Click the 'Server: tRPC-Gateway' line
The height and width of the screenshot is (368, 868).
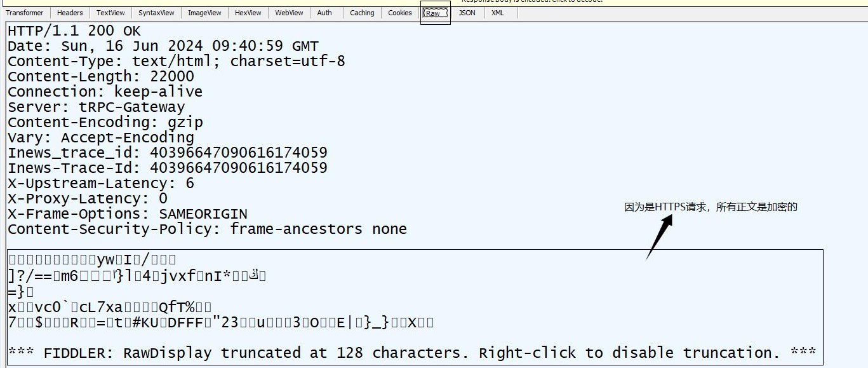97,107
